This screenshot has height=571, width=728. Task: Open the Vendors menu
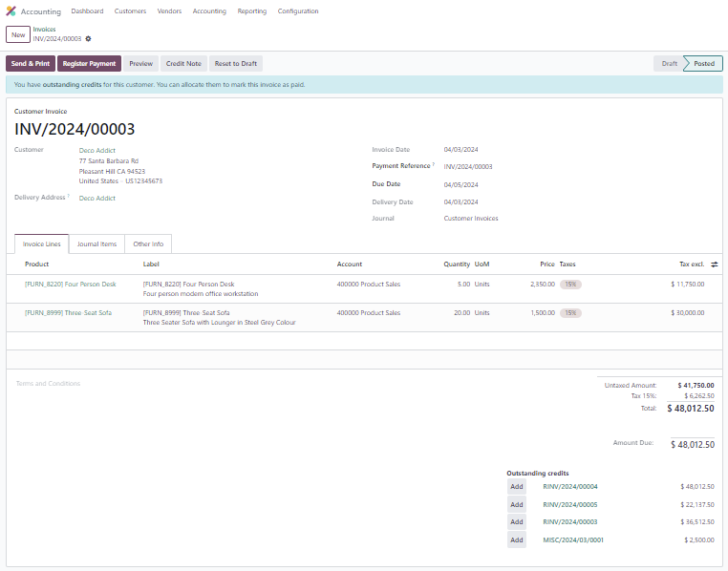pos(169,11)
